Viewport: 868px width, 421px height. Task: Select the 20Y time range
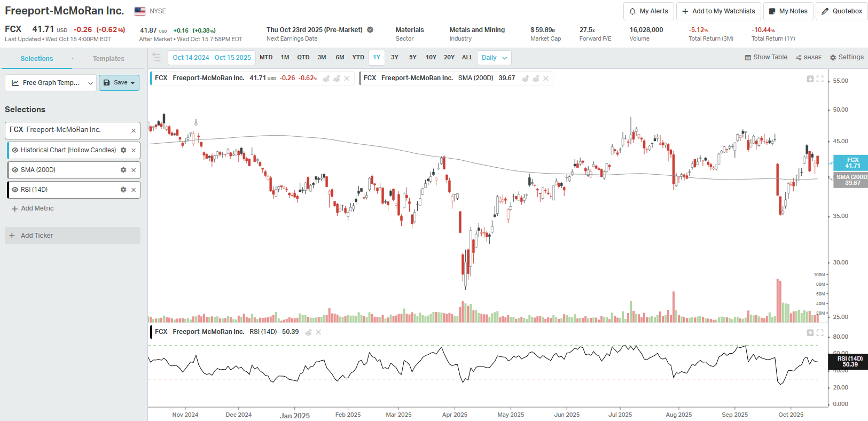coord(449,57)
